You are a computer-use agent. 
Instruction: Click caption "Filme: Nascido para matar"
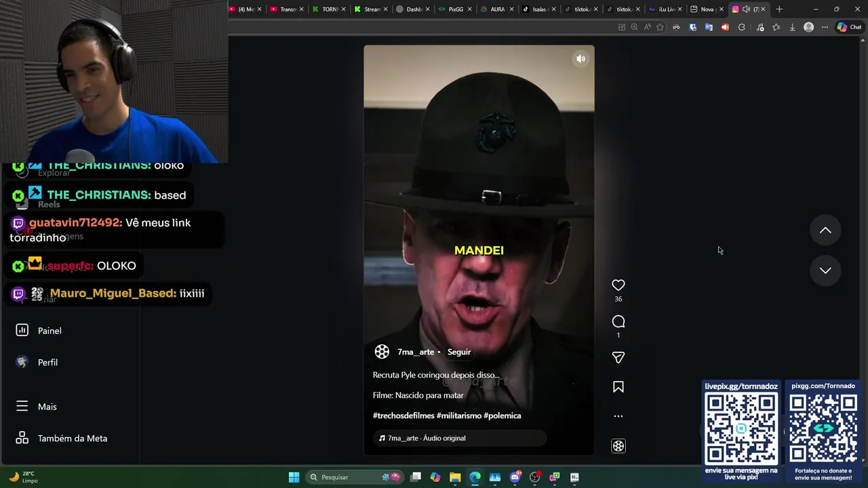[x=418, y=395]
